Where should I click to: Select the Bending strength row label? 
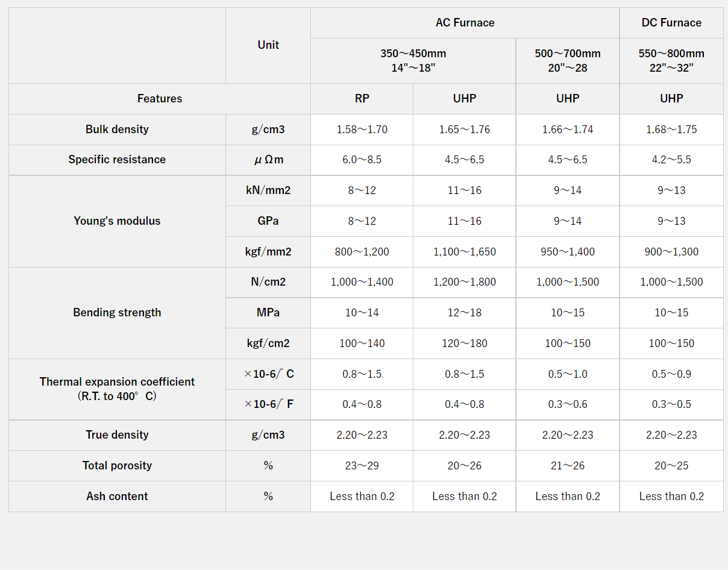(x=117, y=313)
